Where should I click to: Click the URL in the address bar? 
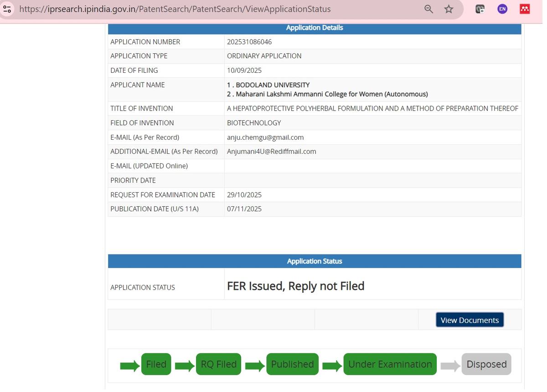[175, 9]
